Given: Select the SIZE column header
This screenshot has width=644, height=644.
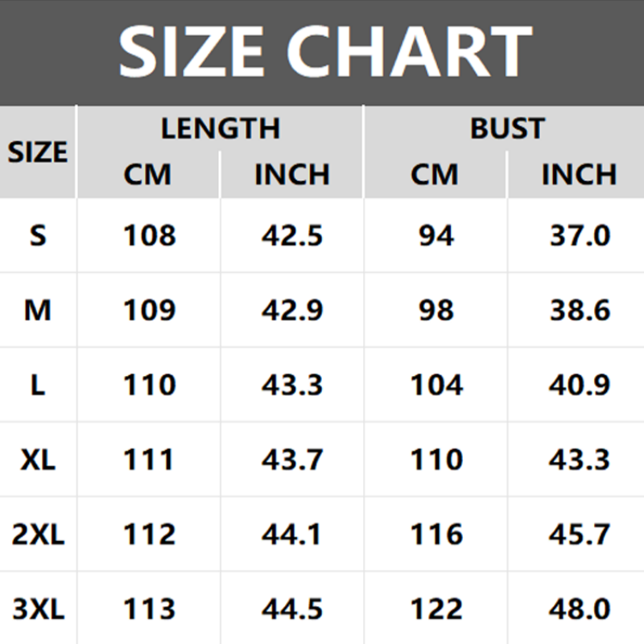Looking at the screenshot, I should point(38,152).
